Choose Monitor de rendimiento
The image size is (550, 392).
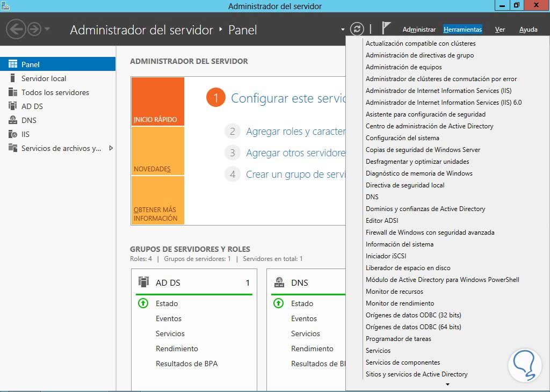[x=400, y=303]
